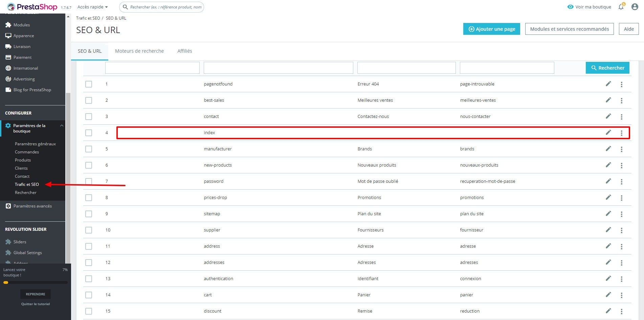The width and height of the screenshot is (644, 320).
Task: Tick the checkbox for supplier row
Action: tap(89, 230)
